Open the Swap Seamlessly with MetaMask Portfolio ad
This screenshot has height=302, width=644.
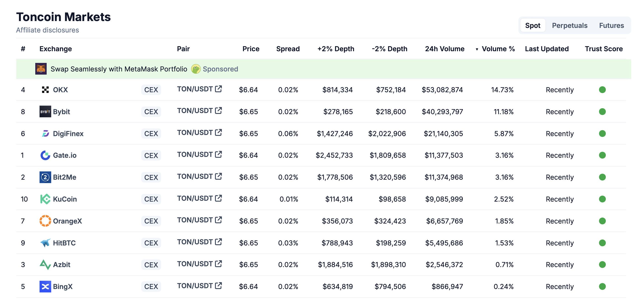click(119, 69)
